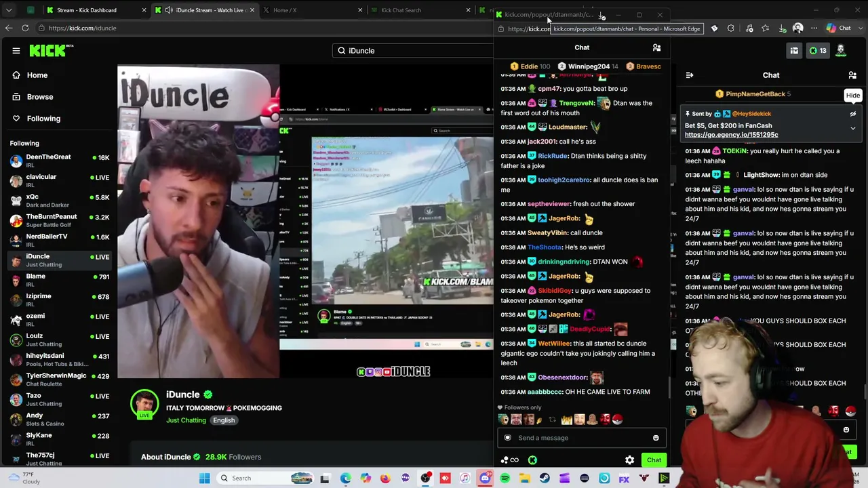Screen dimensions: 868x488
Task: Click the Send a message field
Action: (x=582, y=438)
